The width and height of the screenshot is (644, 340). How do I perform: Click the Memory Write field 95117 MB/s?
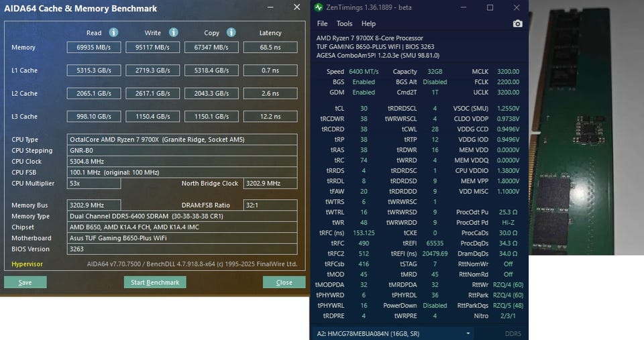point(152,47)
